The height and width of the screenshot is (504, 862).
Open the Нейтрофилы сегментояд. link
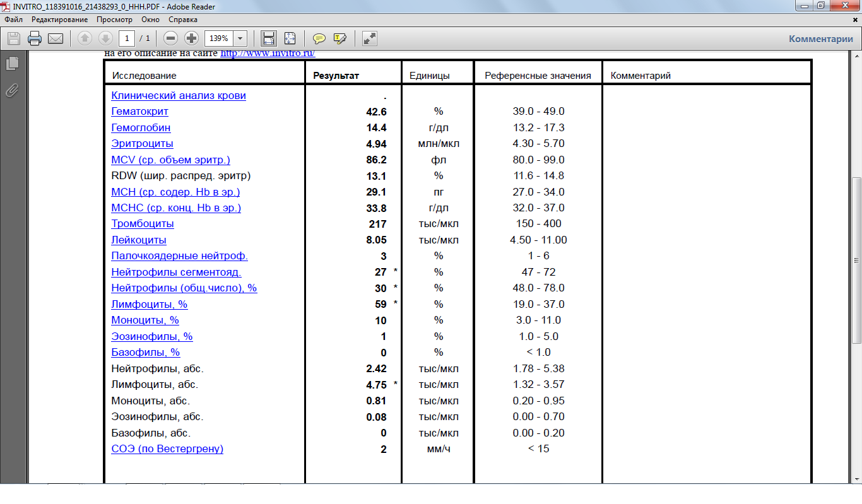click(176, 273)
